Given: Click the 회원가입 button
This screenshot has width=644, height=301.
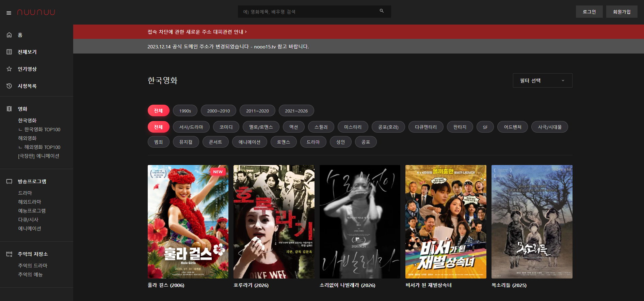Looking at the screenshot, I should [x=622, y=12].
